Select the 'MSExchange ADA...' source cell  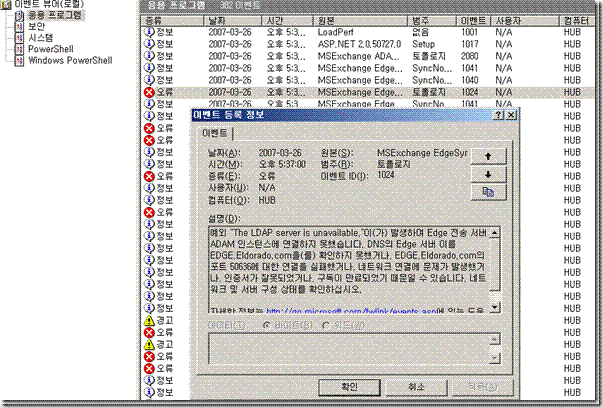point(358,56)
